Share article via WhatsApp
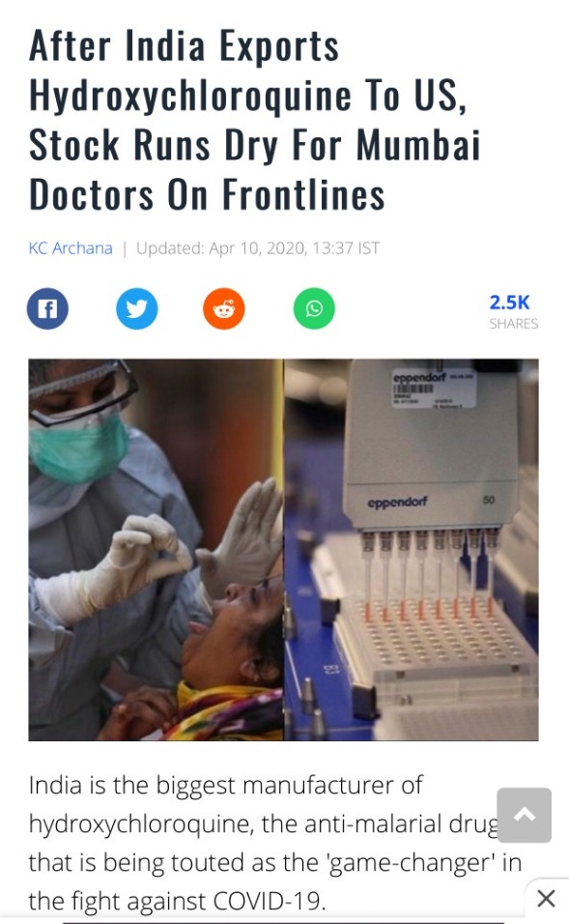Screen dimensions: 569x924 (x=314, y=308)
